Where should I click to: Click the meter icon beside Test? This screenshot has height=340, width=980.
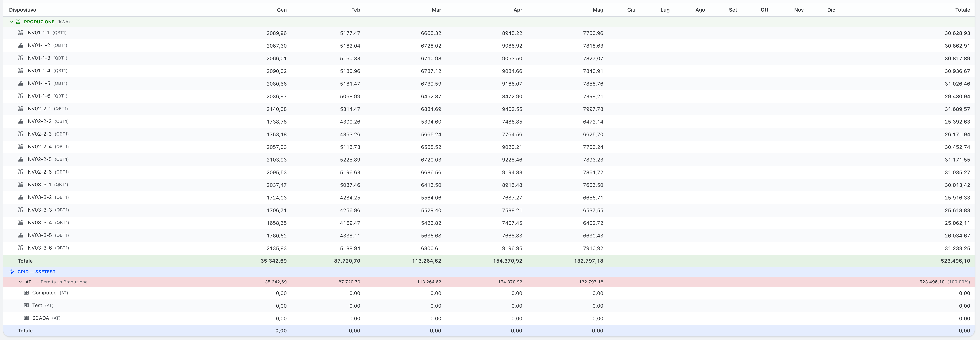[26, 305]
